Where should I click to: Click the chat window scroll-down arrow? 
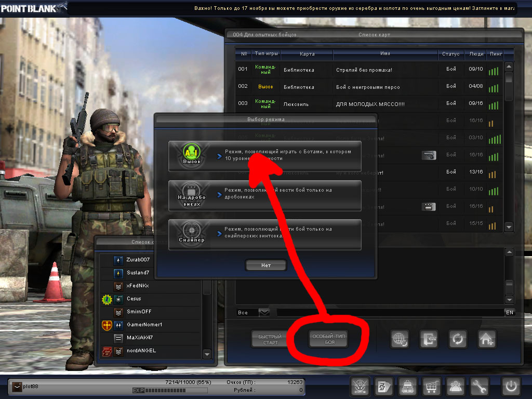[509, 299]
